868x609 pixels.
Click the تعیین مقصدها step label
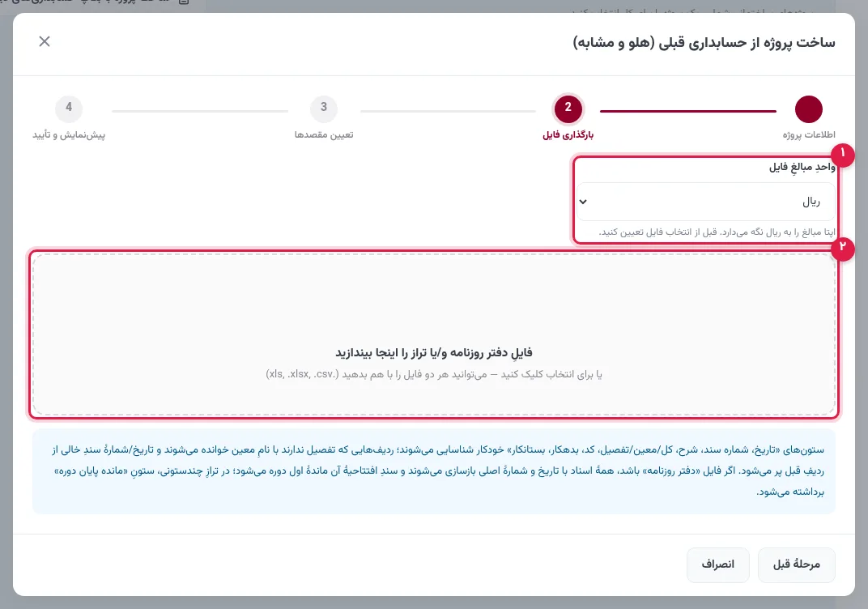[x=324, y=135]
